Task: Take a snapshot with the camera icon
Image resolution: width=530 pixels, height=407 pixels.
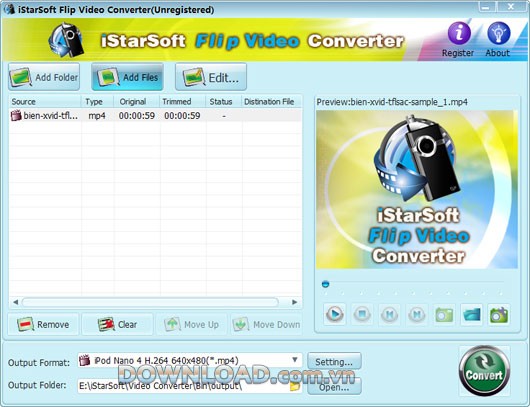Action: tap(444, 314)
